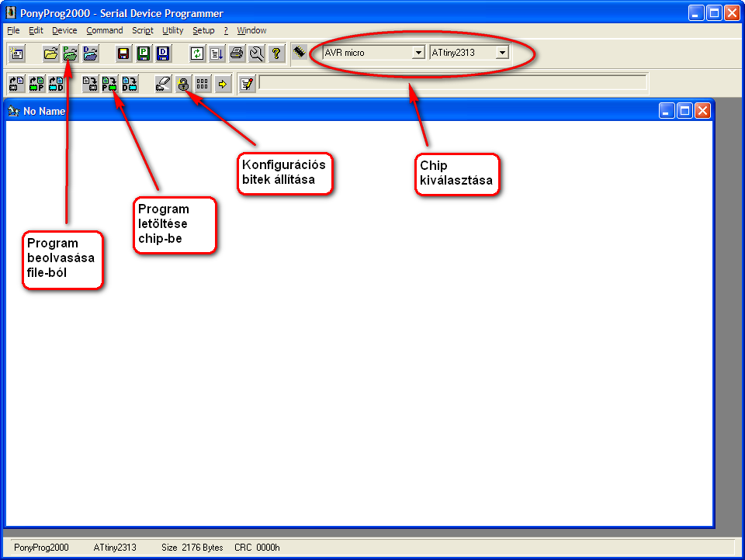Click the Erase device eraser icon
The width and height of the screenshot is (745, 560).
click(x=164, y=84)
